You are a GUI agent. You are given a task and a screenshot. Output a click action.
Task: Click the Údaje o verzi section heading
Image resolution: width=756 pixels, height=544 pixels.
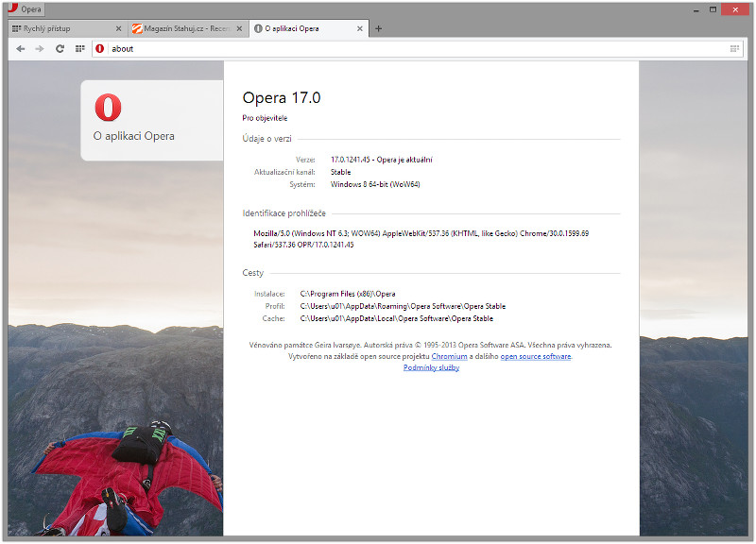coord(266,139)
